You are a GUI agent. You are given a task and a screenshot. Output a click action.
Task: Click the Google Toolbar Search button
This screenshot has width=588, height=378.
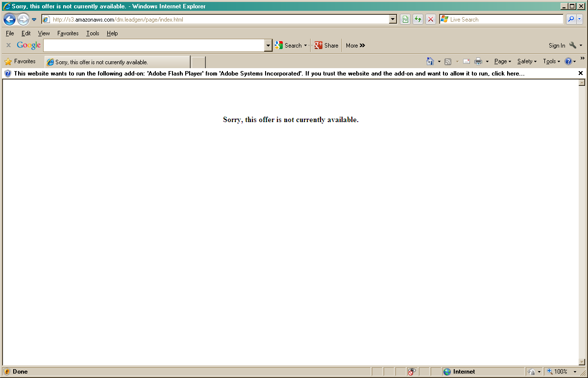tap(289, 46)
